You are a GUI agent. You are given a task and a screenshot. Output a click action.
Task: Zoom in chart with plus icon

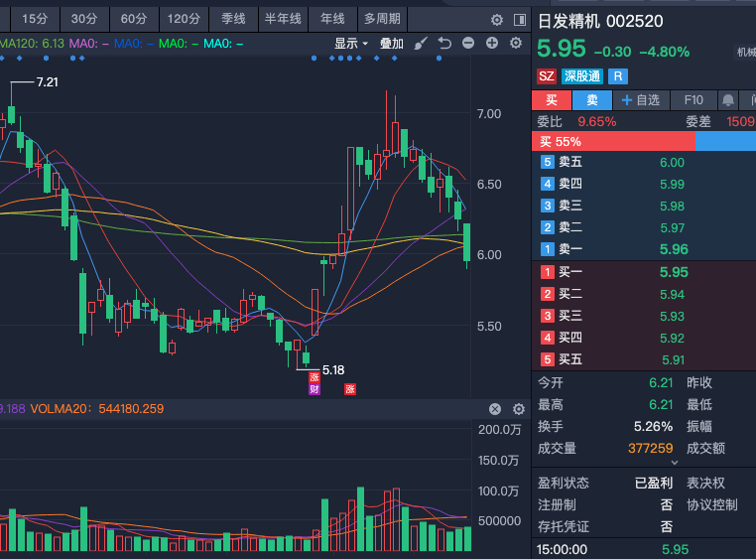pos(492,43)
